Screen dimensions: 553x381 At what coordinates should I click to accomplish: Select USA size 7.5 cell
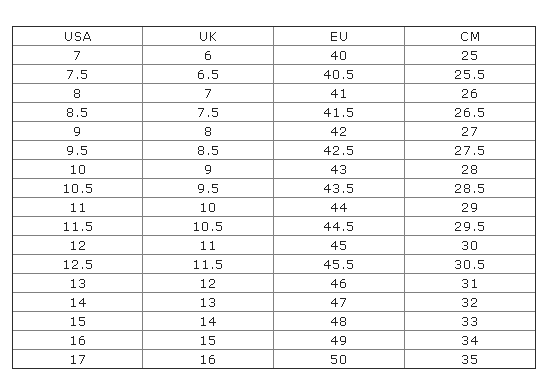coord(78,74)
